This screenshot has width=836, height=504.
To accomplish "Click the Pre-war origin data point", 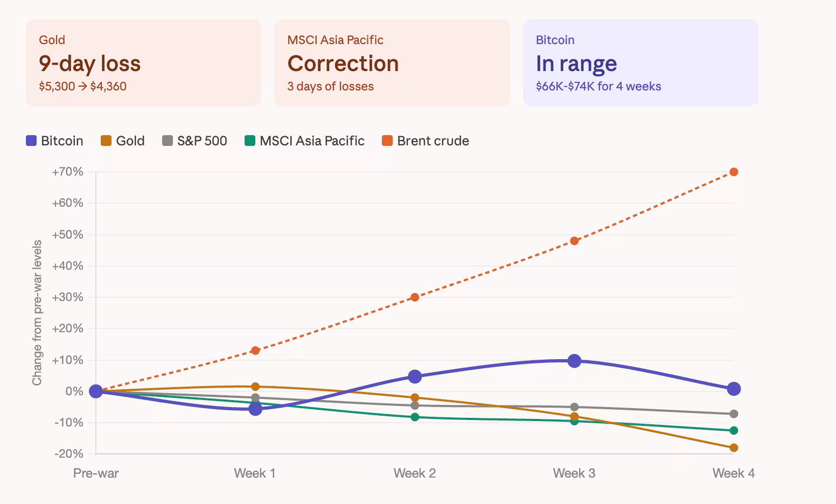I will coord(96,391).
